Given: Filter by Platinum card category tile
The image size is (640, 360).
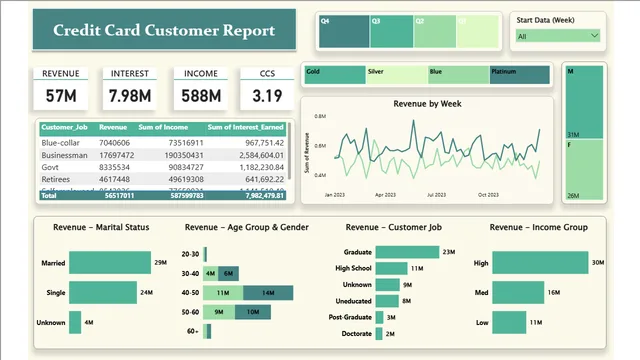Looking at the screenshot, I should tap(520, 75).
